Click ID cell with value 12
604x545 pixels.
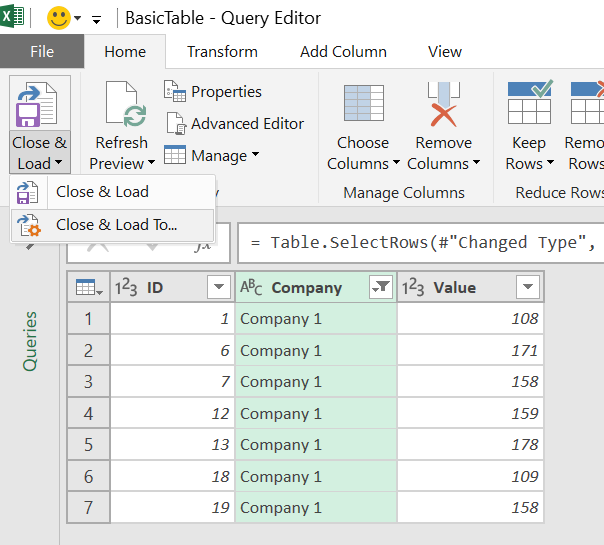(x=173, y=414)
